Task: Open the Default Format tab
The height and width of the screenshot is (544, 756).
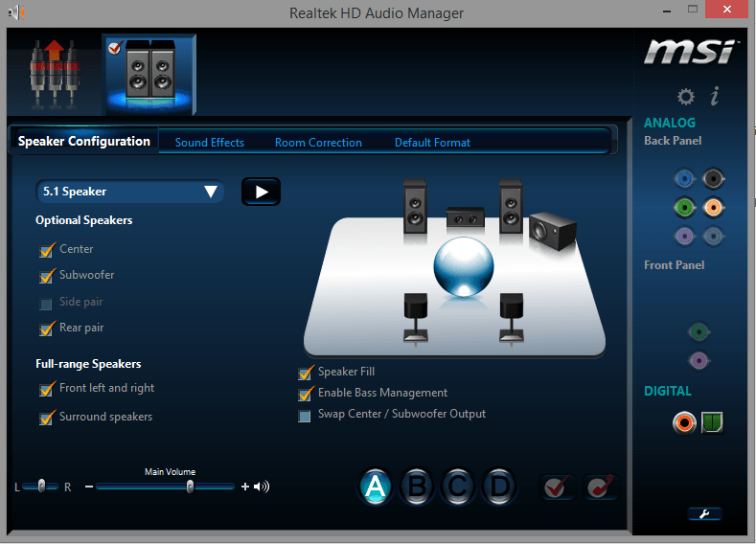Action: (x=432, y=143)
